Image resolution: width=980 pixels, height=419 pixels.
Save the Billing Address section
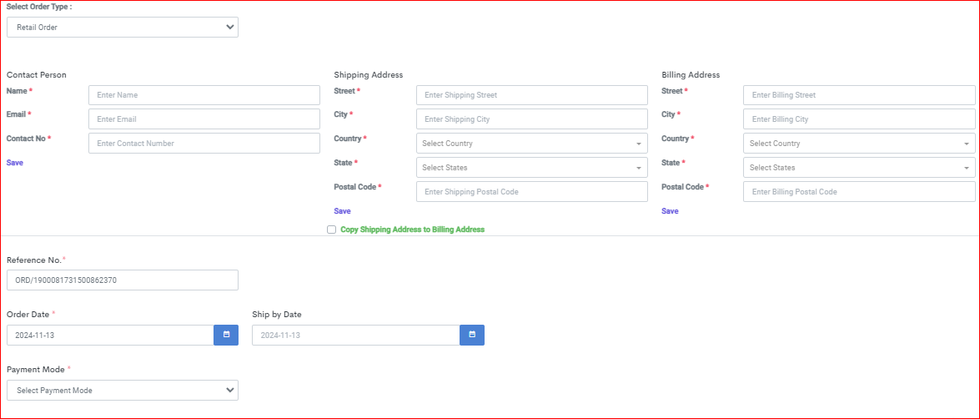click(x=670, y=211)
